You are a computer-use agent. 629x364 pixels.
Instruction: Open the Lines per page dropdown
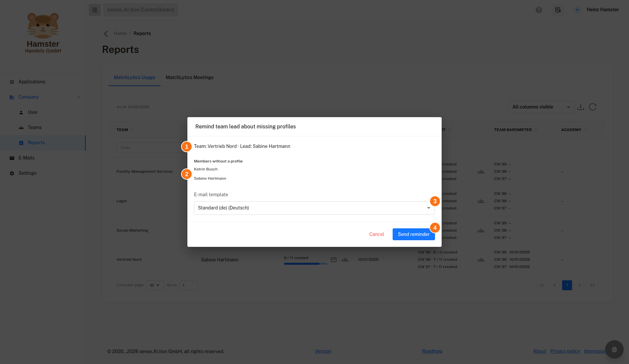coord(155,285)
